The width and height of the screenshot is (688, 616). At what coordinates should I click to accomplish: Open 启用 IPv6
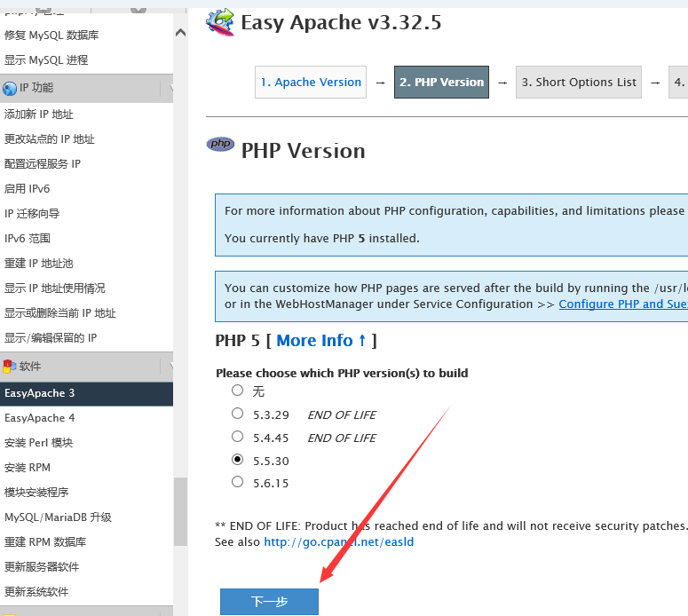tap(27, 189)
